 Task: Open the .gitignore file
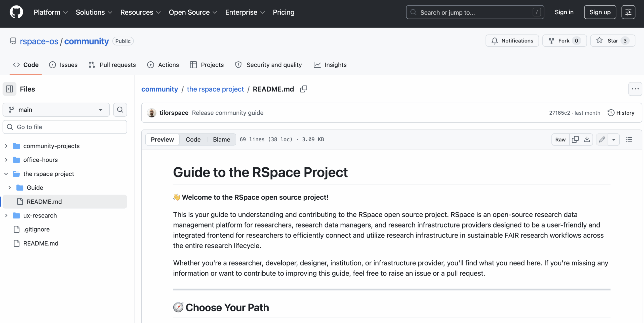coord(36,229)
